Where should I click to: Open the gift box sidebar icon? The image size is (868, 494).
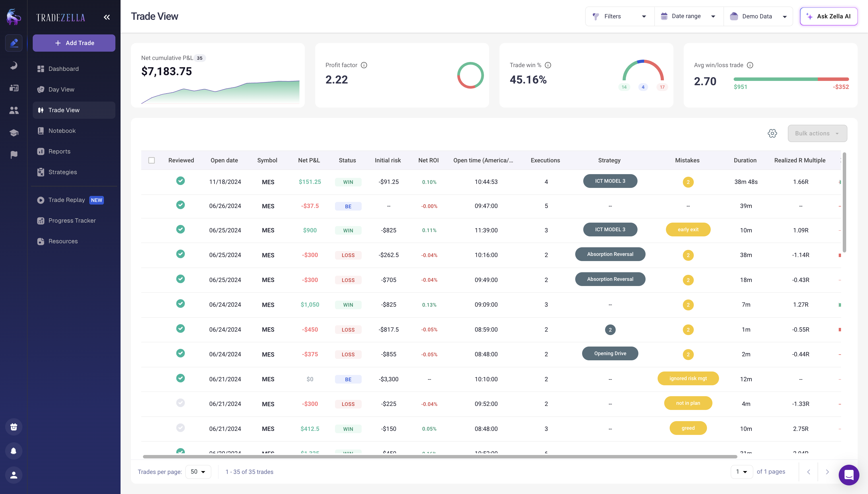click(13, 427)
